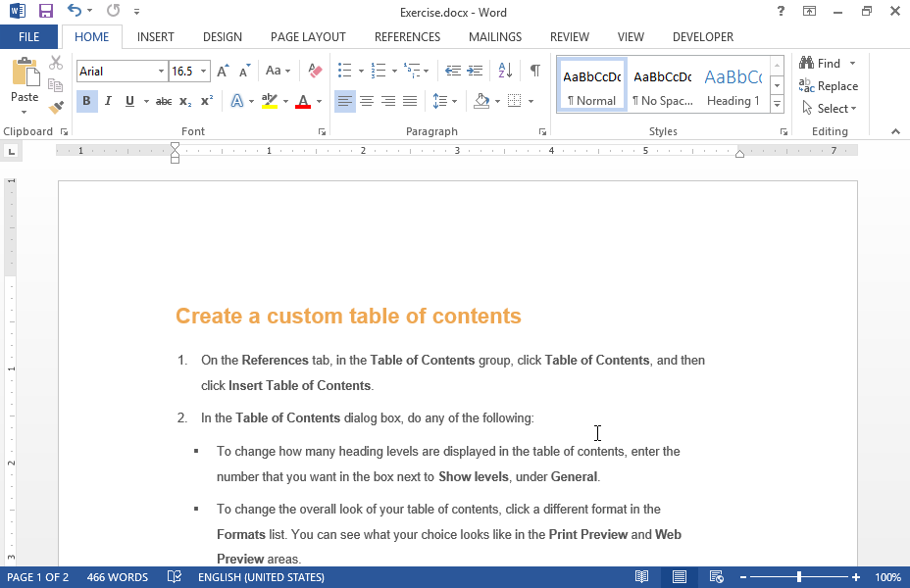Undo the last action
Image resolution: width=910 pixels, height=588 pixels.
(74, 11)
